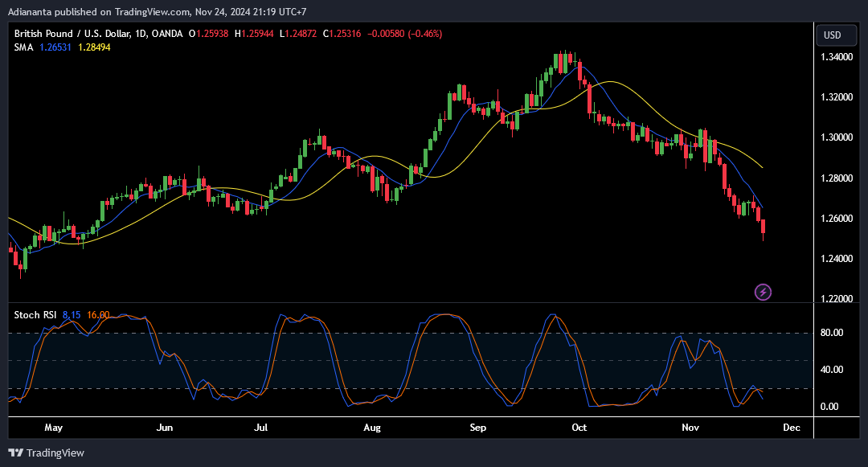Click the close price C1.25316
The image size is (868, 467).
(x=342, y=34)
